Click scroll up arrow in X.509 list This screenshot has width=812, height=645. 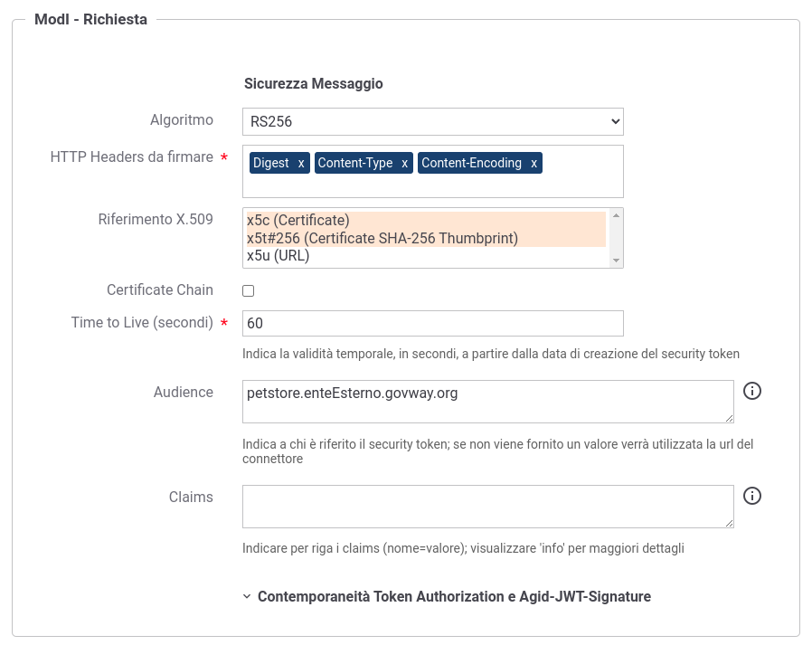tap(617, 215)
